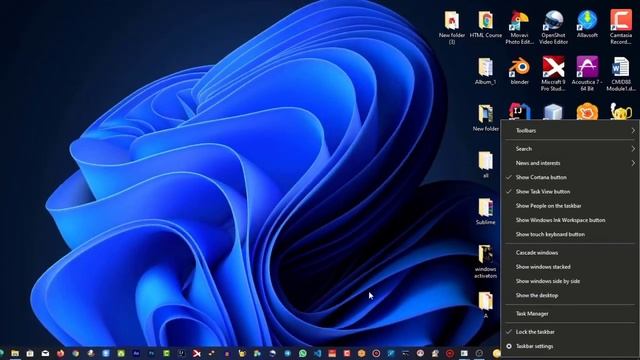The height and width of the screenshot is (360, 640).
Task: Uncheck Show Task View button
Action: 570,191
